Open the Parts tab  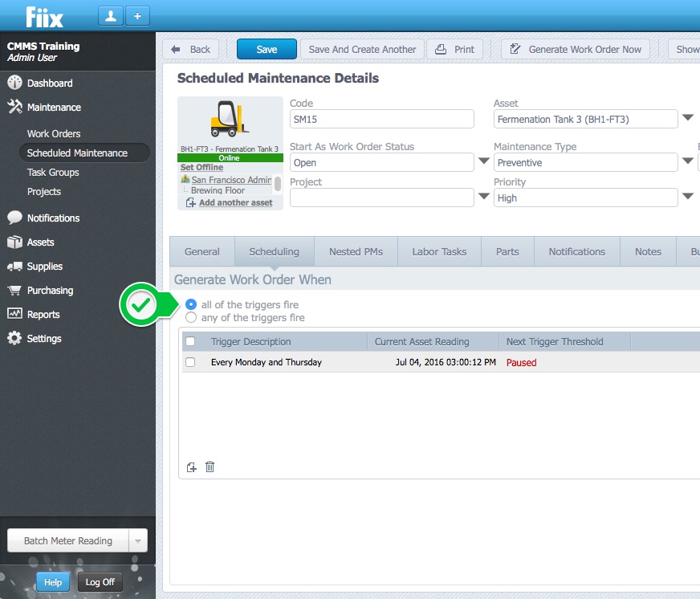click(507, 251)
